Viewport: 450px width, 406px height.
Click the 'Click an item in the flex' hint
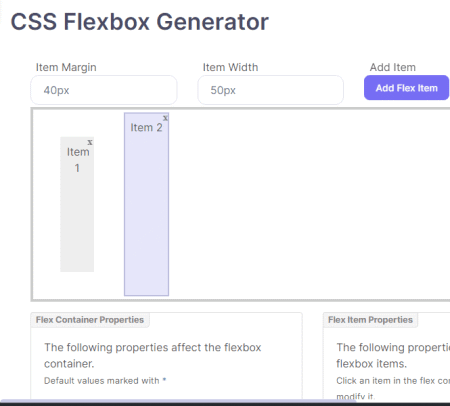pos(393,381)
